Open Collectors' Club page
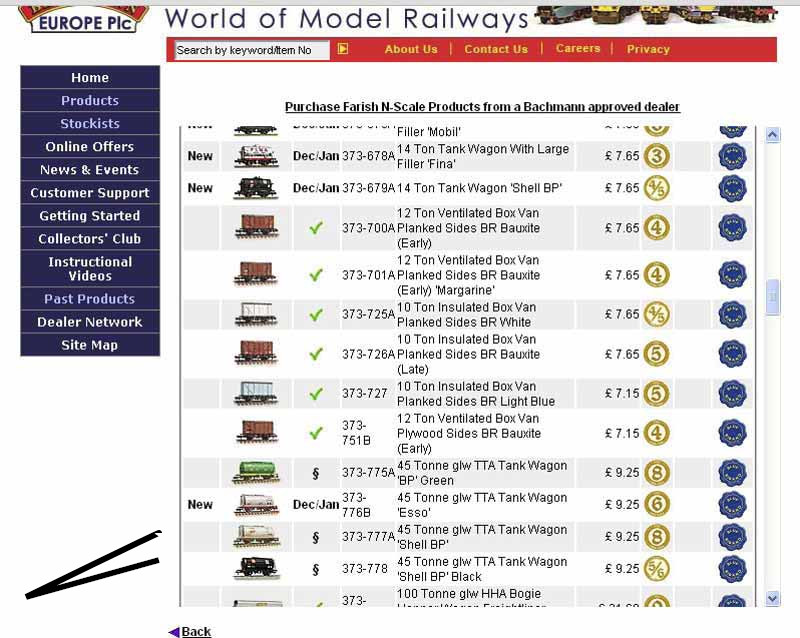800x638 pixels. pyautogui.click(x=90, y=238)
